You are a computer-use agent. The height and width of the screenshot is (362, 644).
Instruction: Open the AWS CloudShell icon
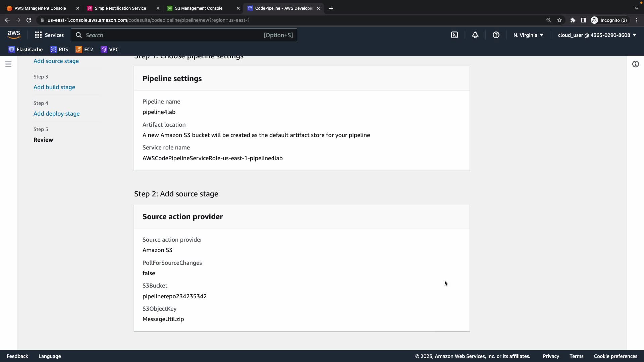pyautogui.click(x=454, y=35)
